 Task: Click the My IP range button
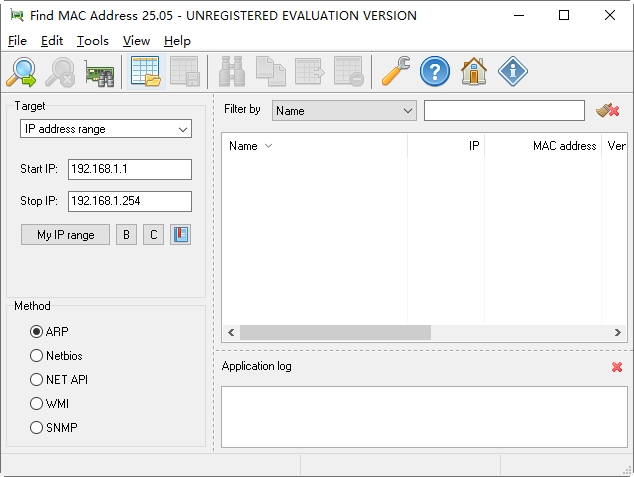(66, 234)
